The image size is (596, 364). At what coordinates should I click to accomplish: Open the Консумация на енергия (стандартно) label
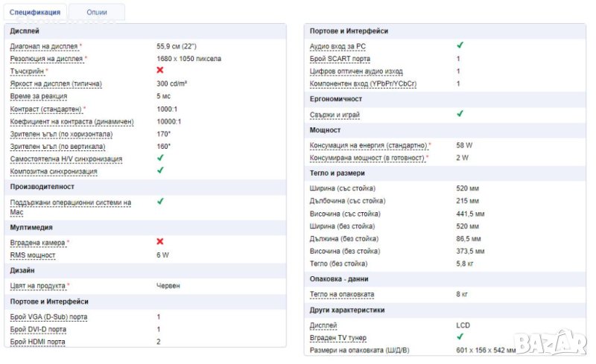(x=368, y=145)
